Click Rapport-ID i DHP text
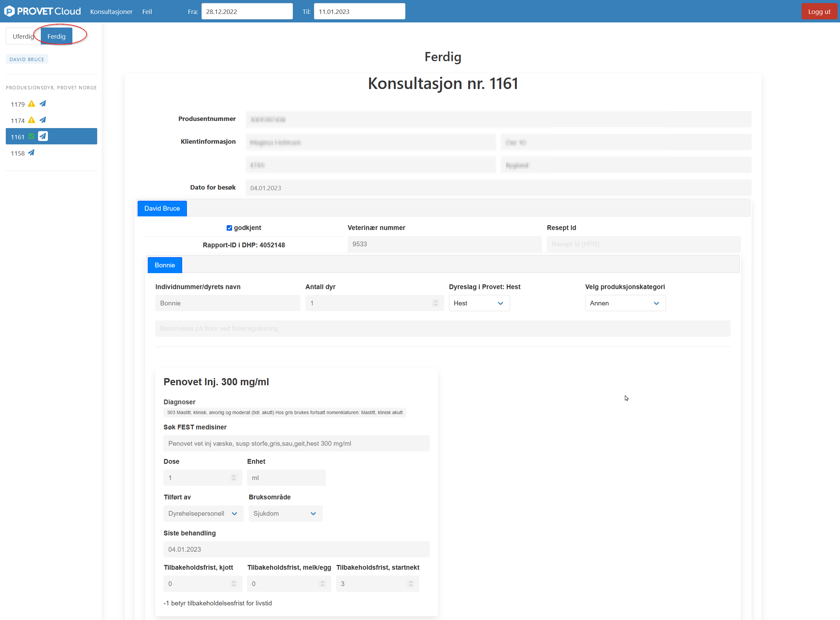The width and height of the screenshot is (840, 620). pos(244,245)
